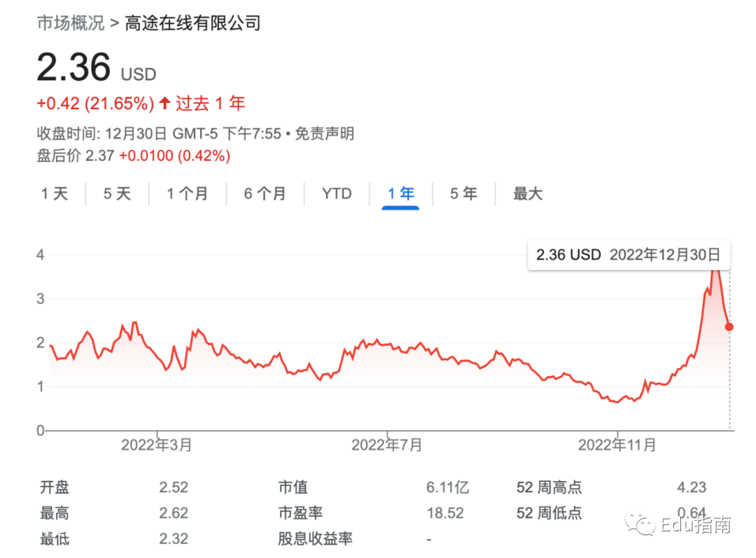Click the USD currency label
Image resolution: width=756 pixels, height=558 pixels.
coord(139,74)
